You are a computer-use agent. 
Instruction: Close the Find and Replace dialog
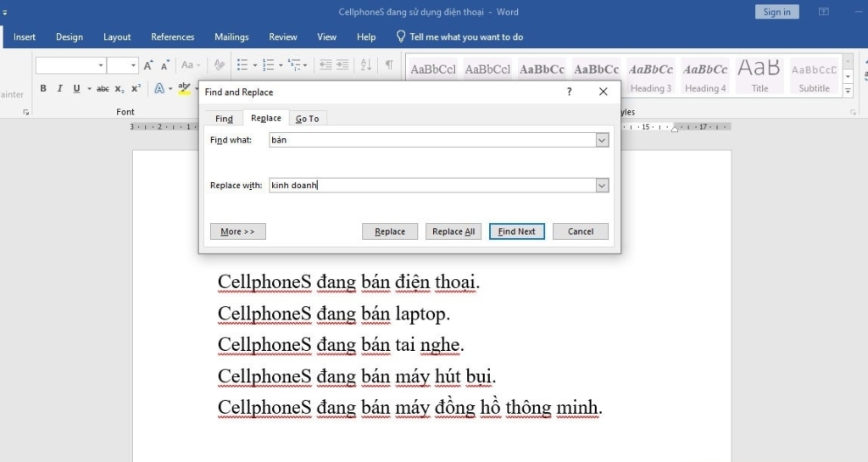click(604, 92)
